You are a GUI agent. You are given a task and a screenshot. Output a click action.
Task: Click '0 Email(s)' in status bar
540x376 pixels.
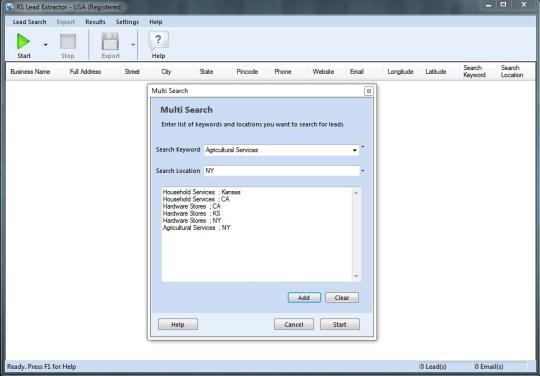489,367
